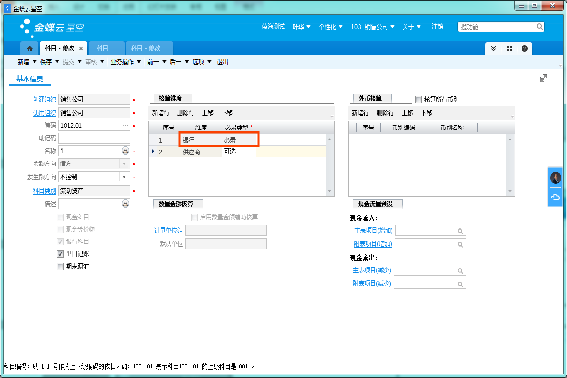
Task: Click 上移 in the 外币核算 grid
Action: tap(407, 113)
